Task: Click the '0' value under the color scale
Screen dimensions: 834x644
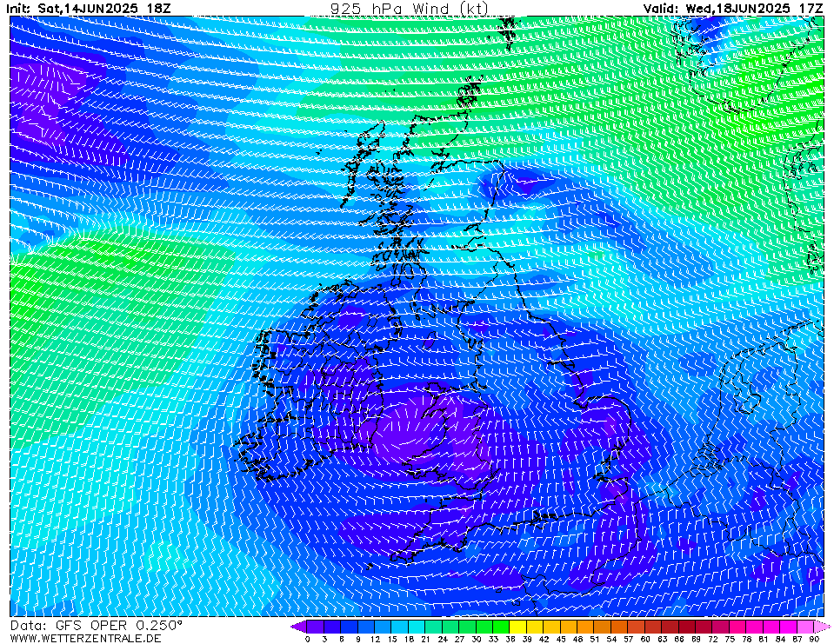Action: click(308, 639)
